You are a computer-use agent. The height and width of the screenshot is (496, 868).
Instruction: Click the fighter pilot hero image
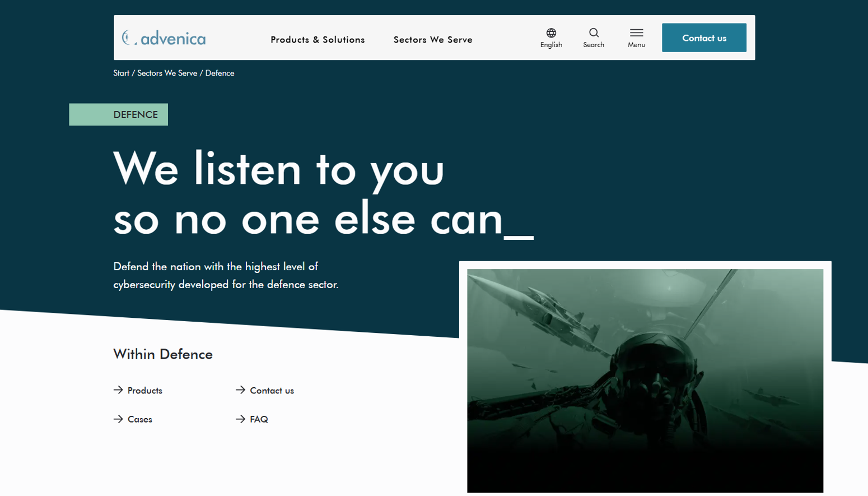point(645,380)
